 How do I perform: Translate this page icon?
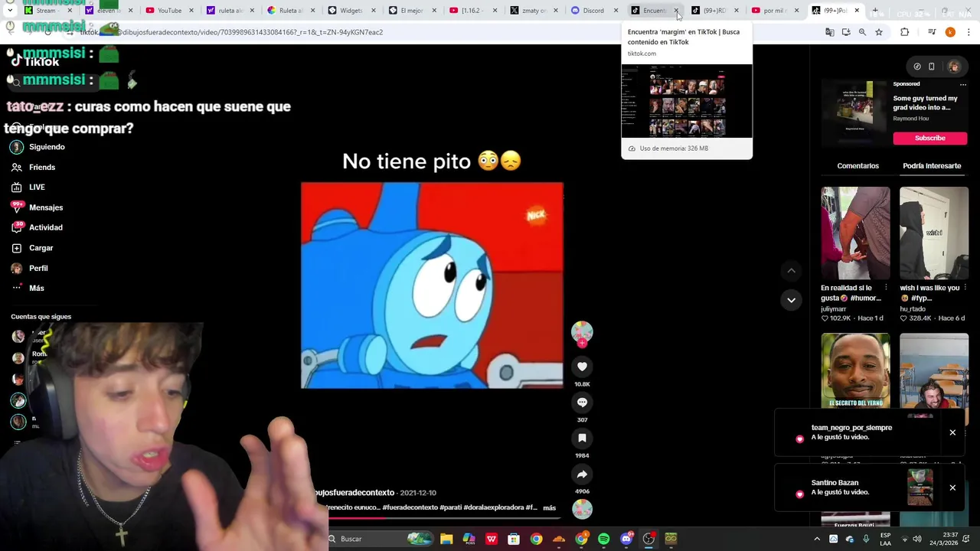(x=829, y=32)
